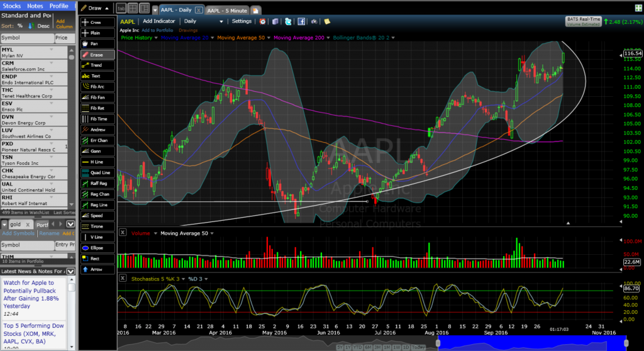Image resolution: width=644 pixels, height=351 pixels.
Task: Pick the Reg Line tool
Action: coord(97,204)
